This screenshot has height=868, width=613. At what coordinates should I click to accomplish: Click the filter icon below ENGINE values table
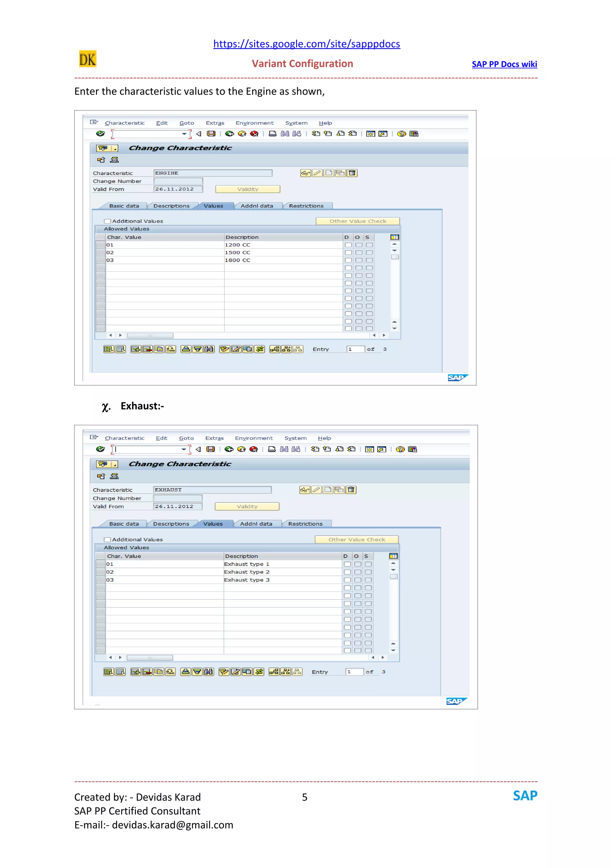click(197, 349)
